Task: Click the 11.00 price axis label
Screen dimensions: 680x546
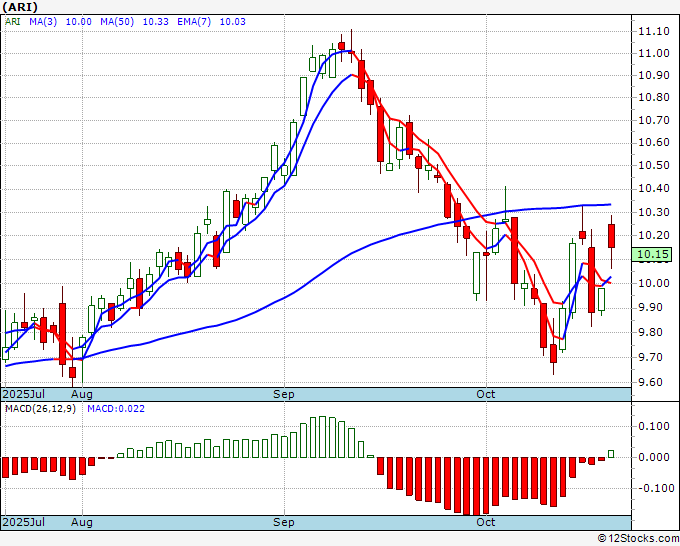Action: (654, 53)
